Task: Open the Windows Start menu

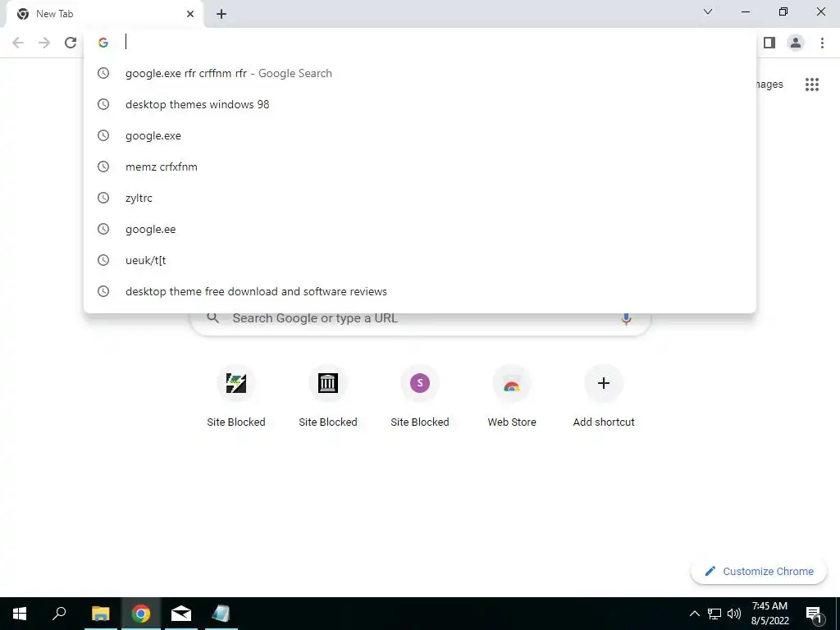Action: 20,614
